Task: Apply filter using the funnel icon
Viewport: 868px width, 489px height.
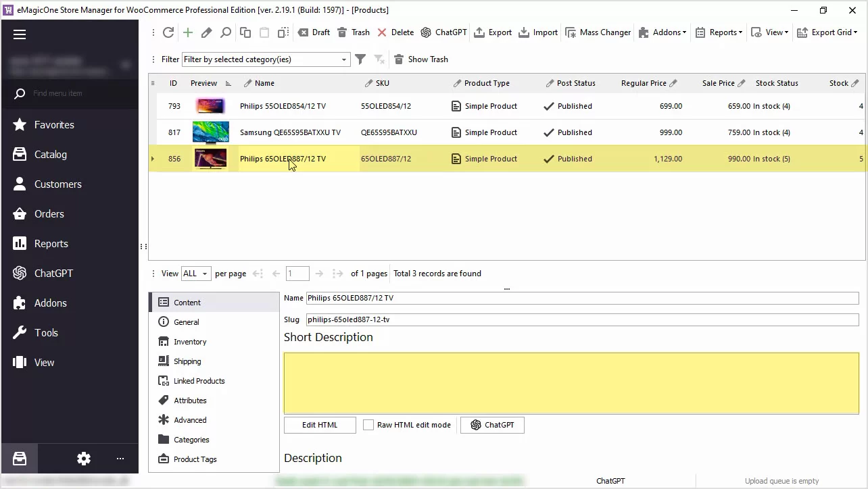Action: pyautogui.click(x=360, y=59)
